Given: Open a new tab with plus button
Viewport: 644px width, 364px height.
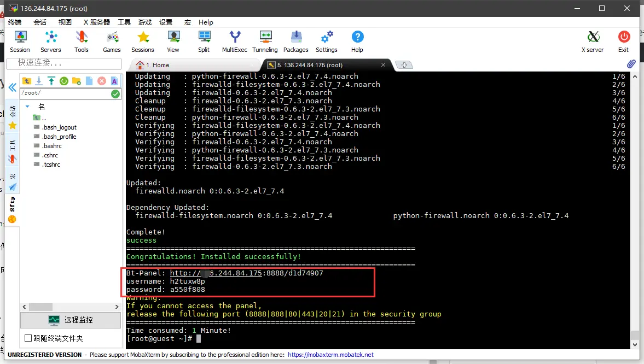Looking at the screenshot, I should click(404, 65).
